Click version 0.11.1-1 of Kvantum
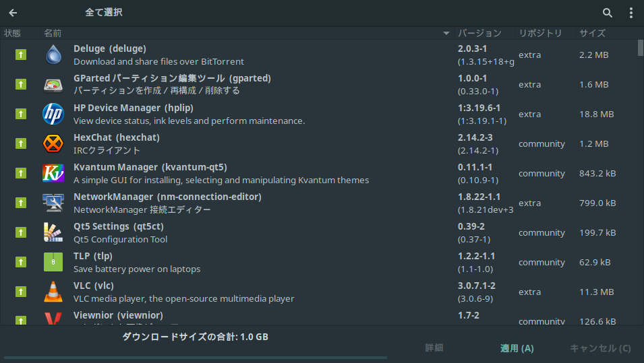The height and width of the screenshot is (363, 644). (x=475, y=167)
